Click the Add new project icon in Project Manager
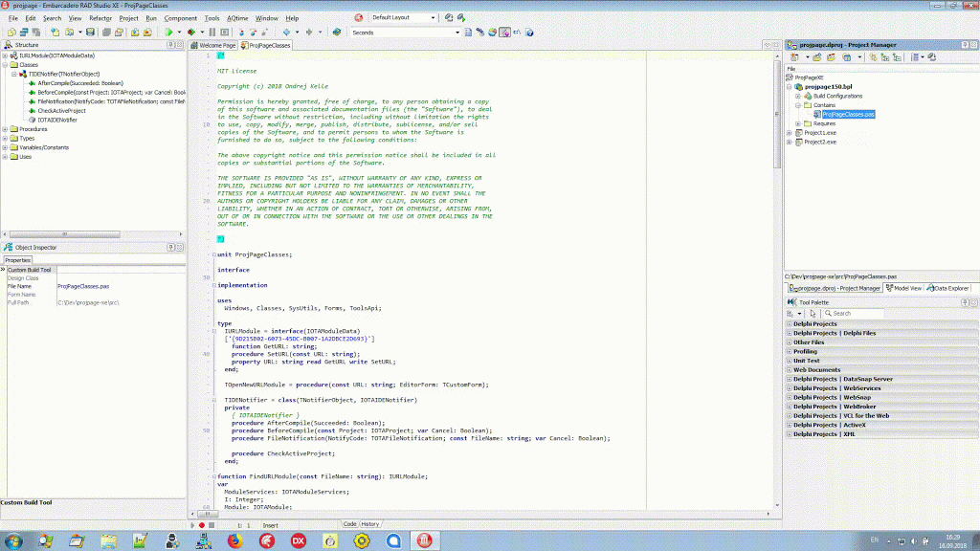Screen dimensions: 980x551 coord(817,56)
